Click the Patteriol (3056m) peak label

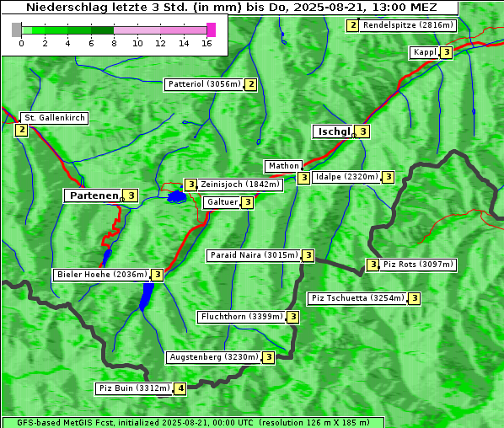(204, 84)
